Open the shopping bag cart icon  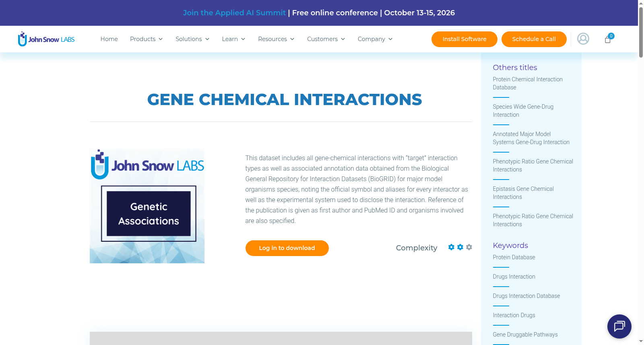608,39
